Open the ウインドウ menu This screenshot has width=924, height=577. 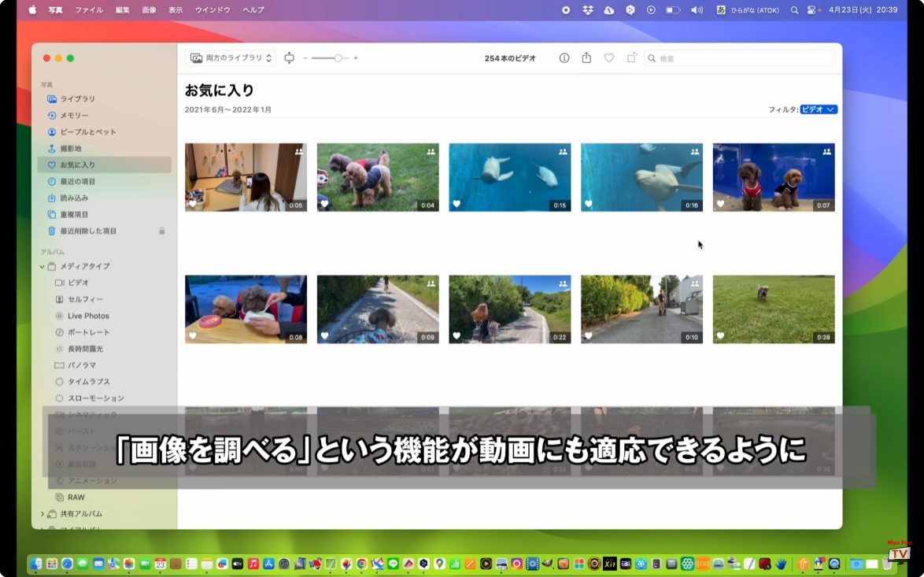213,10
